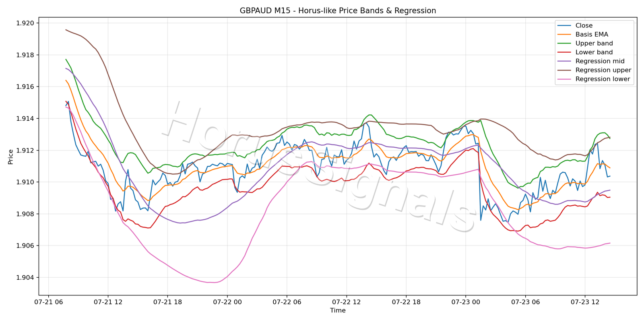Click the y-axis tick 1.918

25,55
